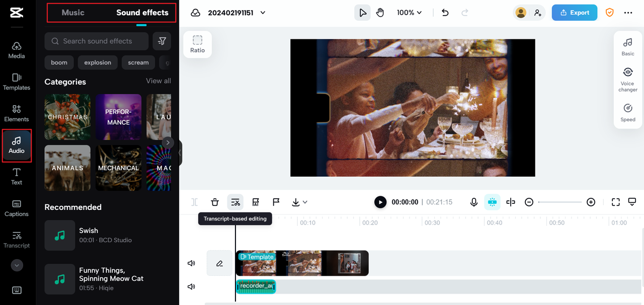Screen dimensions: 644x305
Task: Click the CapCut logo
Action: pos(16,13)
